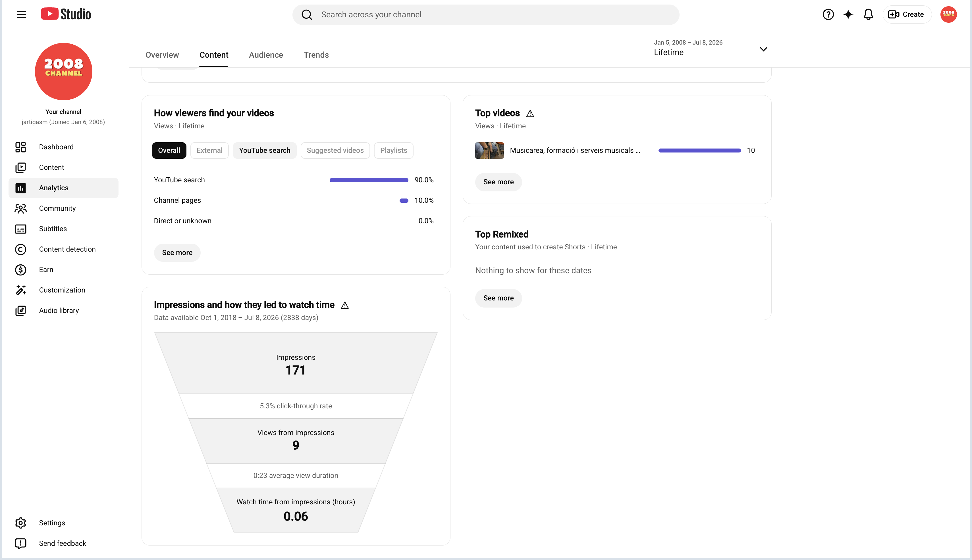972x560 pixels.
Task: Switch to the Content tab
Action: point(214,55)
